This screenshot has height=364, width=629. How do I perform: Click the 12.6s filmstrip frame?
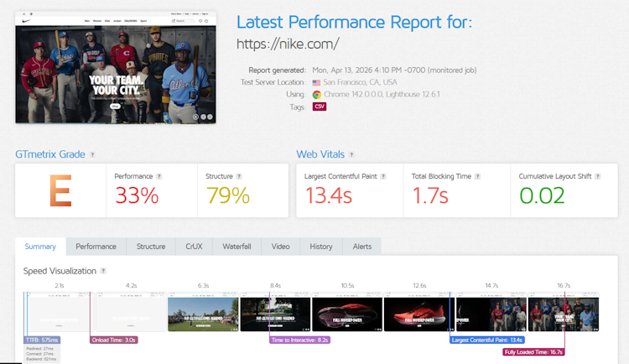(x=419, y=312)
